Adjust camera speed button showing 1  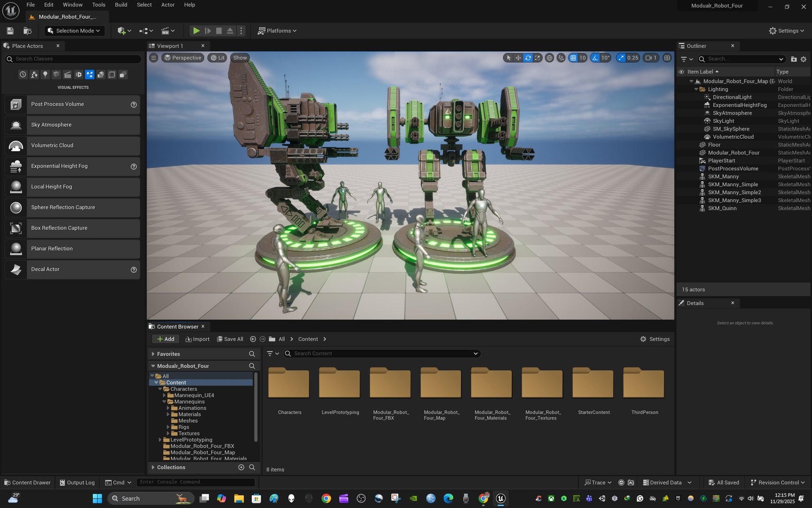[651, 58]
